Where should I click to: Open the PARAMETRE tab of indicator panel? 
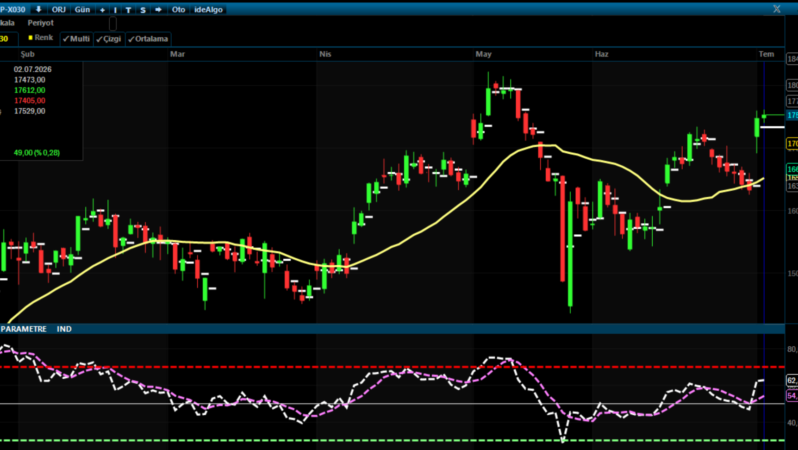24,329
